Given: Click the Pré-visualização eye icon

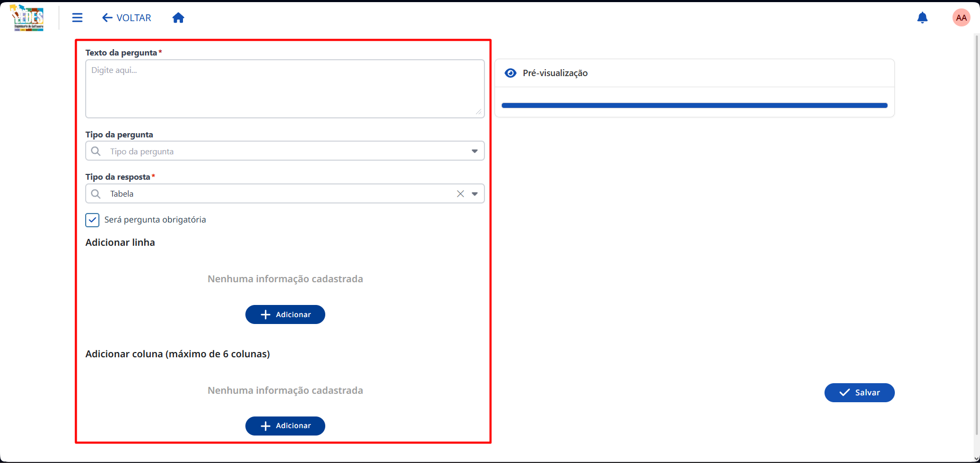Looking at the screenshot, I should [x=510, y=73].
